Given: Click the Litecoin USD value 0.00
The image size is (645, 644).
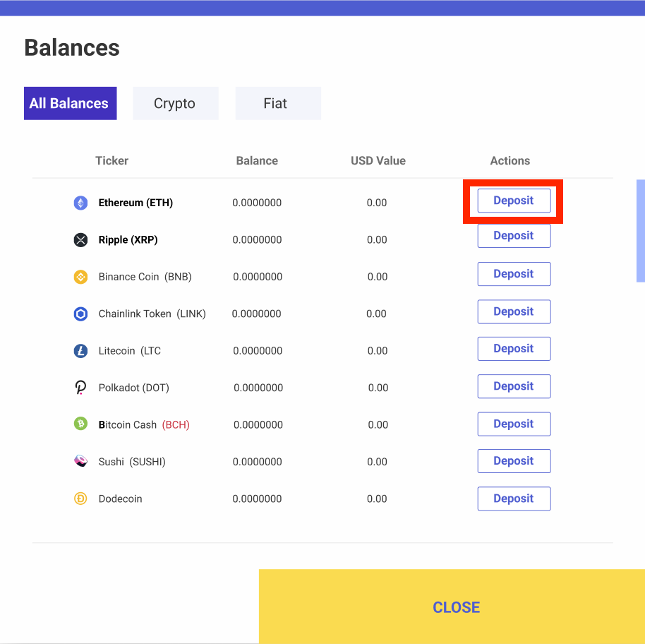Looking at the screenshot, I should pos(378,351).
